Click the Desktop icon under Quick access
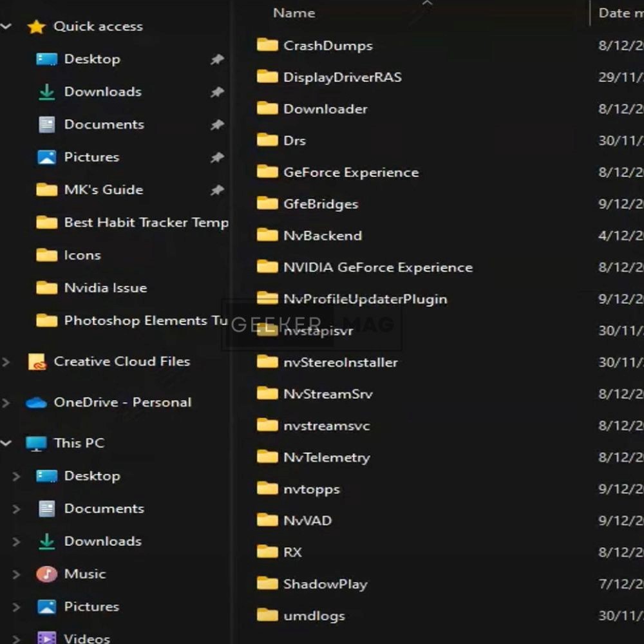 [x=46, y=59]
